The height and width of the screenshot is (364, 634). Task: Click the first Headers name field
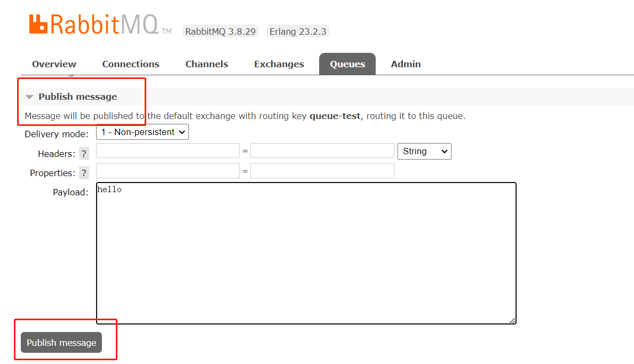click(x=167, y=151)
